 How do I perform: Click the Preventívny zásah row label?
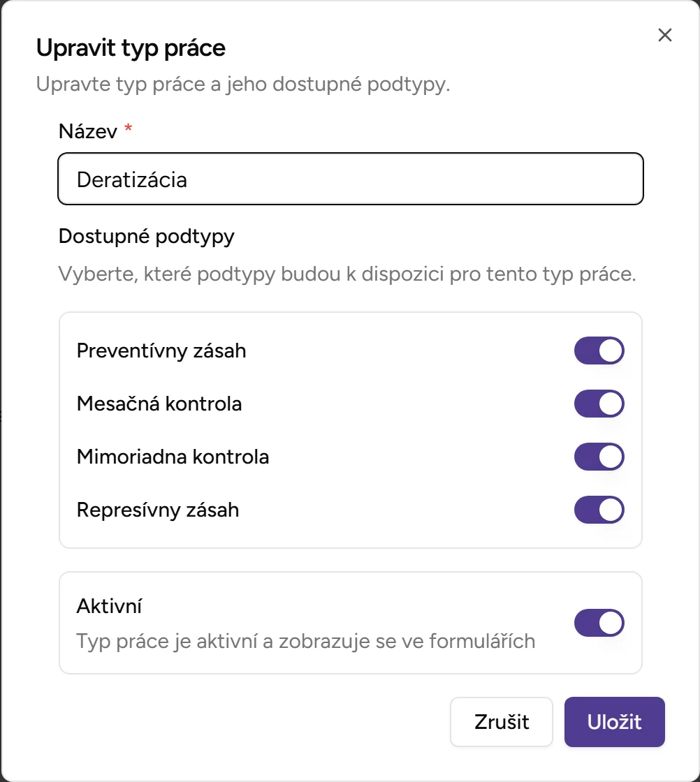pyautogui.click(x=161, y=351)
